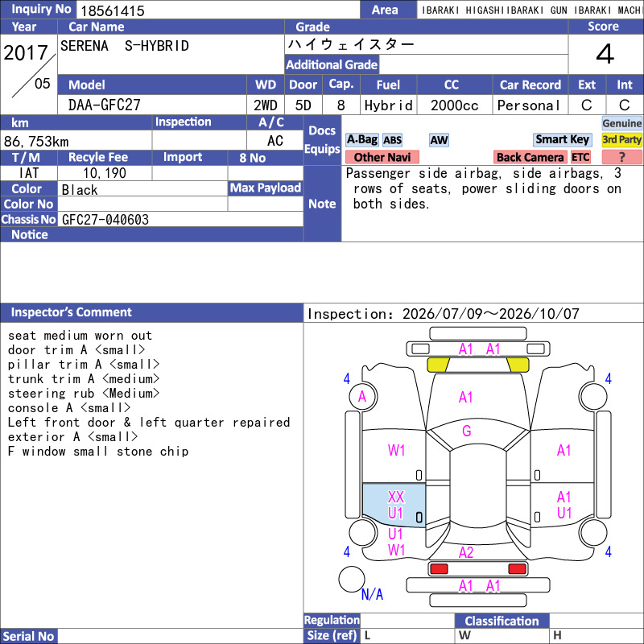Viewport: 644px width, 644px height.
Task: Click the G mark on windshield
Action: tap(467, 431)
